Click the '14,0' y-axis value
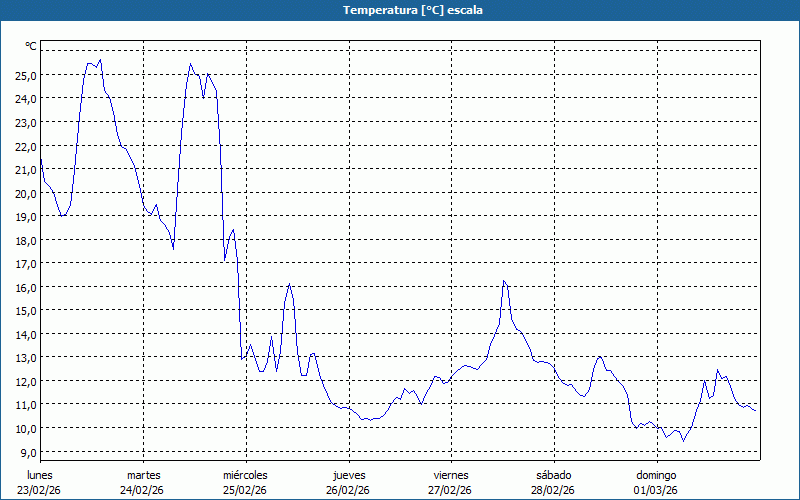This screenshot has width=800, height=500. click(x=27, y=335)
